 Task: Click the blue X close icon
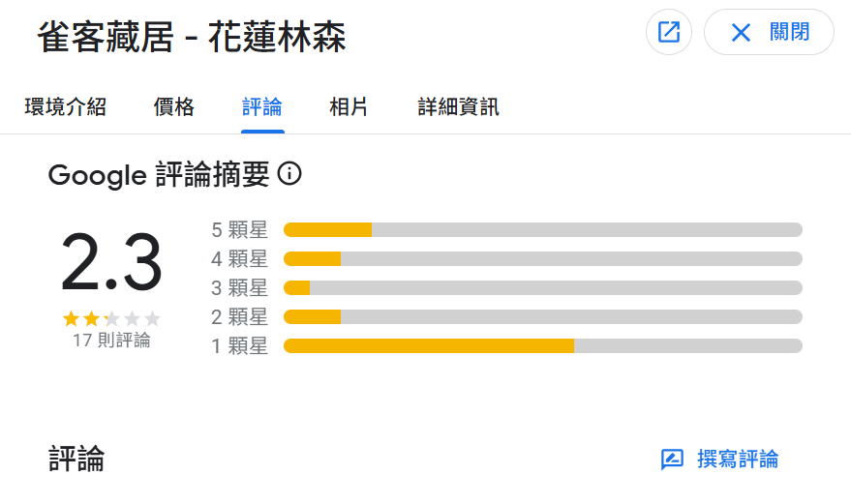click(x=741, y=33)
